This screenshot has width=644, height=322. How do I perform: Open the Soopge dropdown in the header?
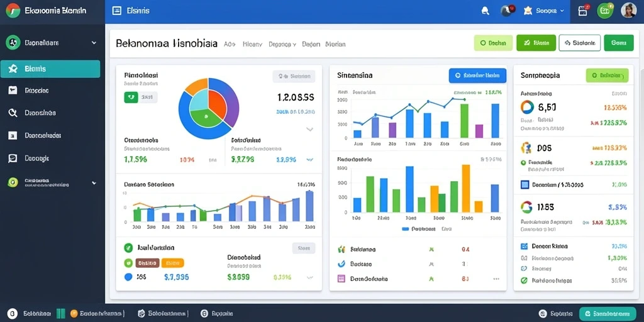[x=550, y=11]
